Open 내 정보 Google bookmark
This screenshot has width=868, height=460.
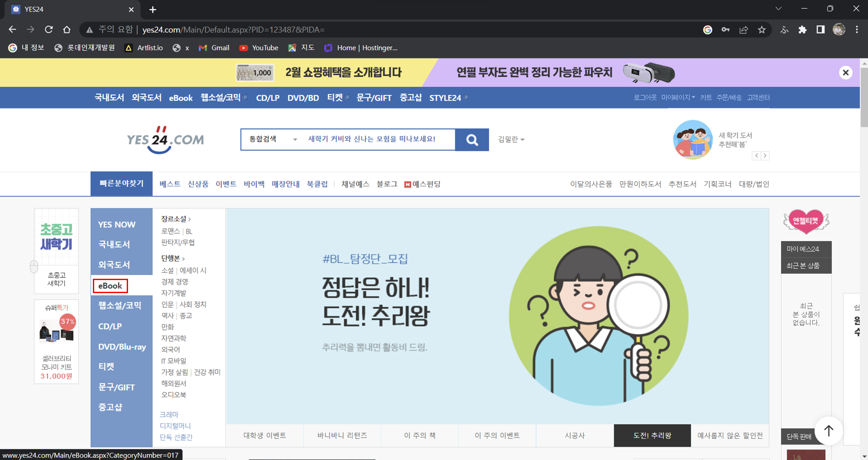point(26,48)
